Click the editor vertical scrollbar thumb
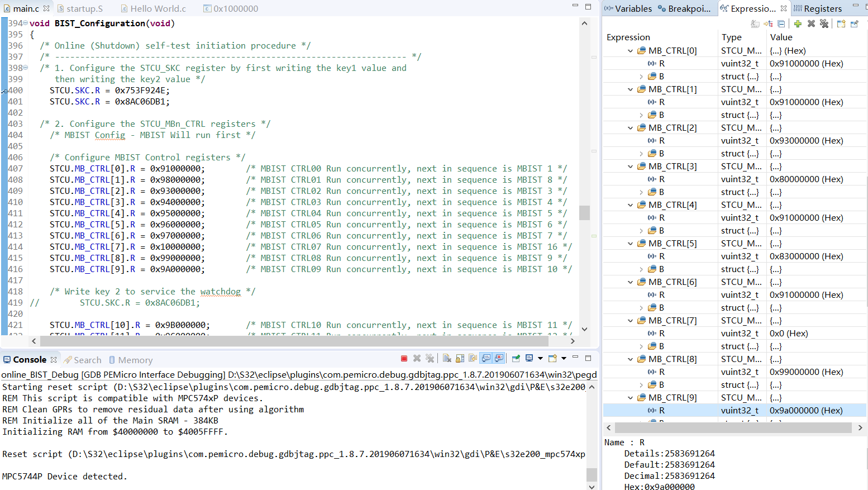 pos(584,213)
